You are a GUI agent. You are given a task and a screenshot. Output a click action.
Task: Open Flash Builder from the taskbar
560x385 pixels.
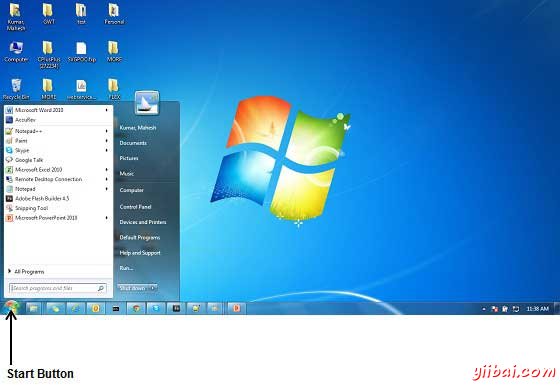pyautogui.click(x=176, y=308)
